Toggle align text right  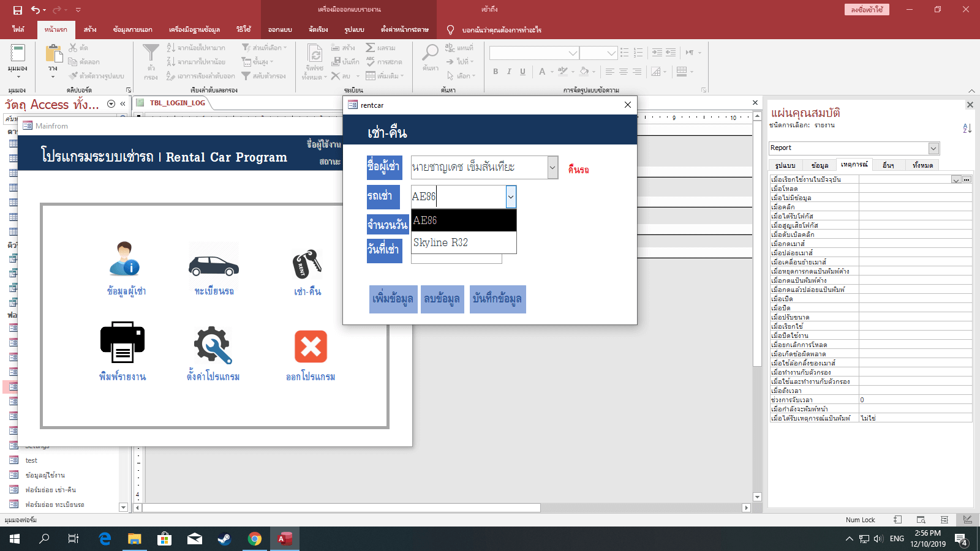coord(637,72)
